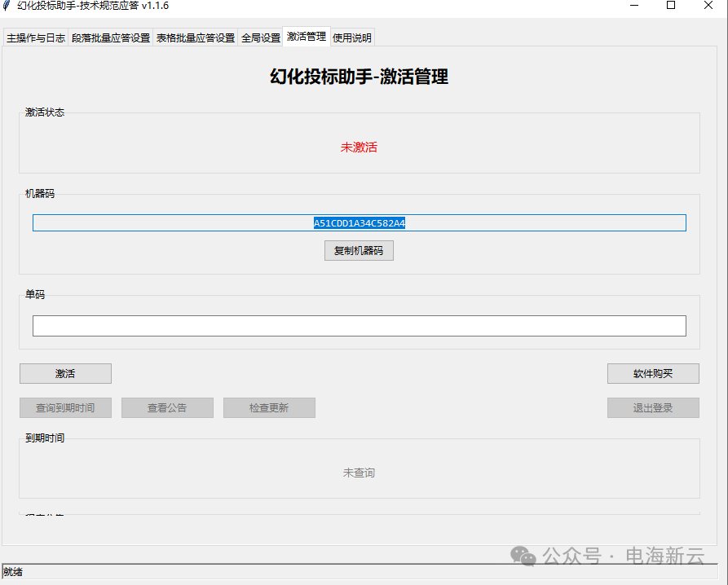This screenshot has height=585, width=728.
Task: Click the 查询到期时间 button
Action: coord(65,407)
